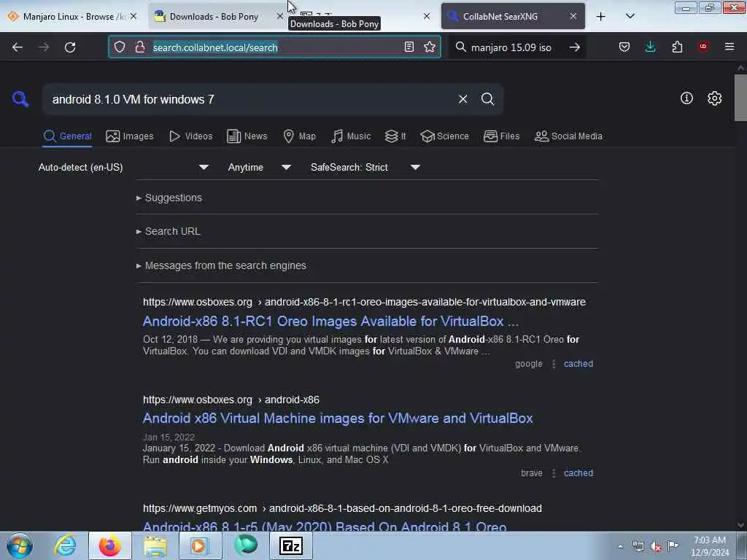Click the getmyos.com result URL
Screen dimensions: 747x560
click(x=342, y=508)
